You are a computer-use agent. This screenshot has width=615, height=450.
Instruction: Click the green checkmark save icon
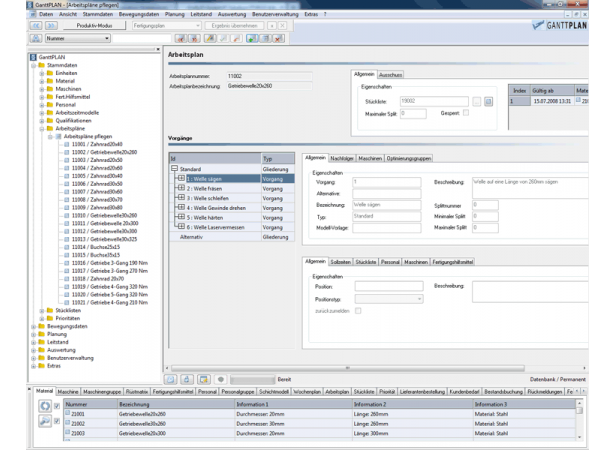point(223,38)
